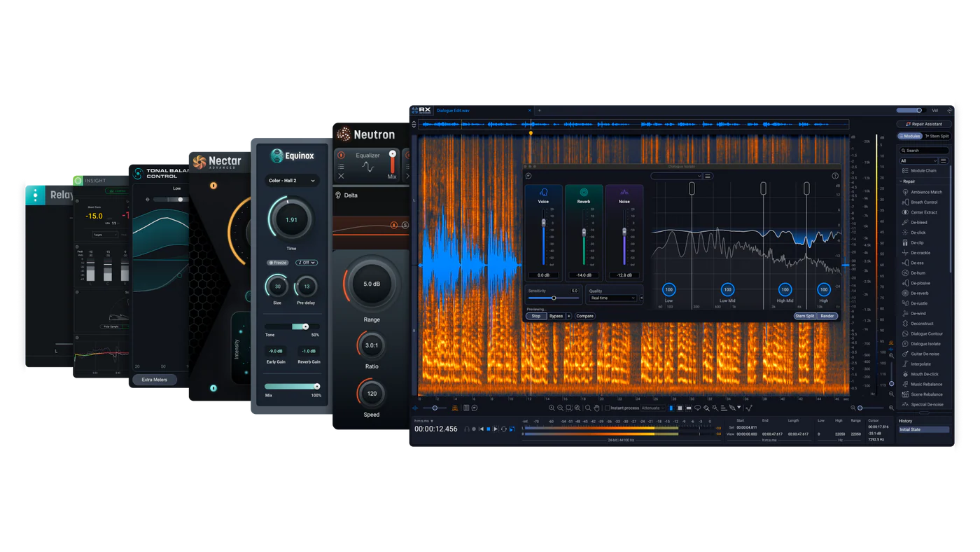Adjust the Voice gain fader

pyautogui.click(x=543, y=223)
